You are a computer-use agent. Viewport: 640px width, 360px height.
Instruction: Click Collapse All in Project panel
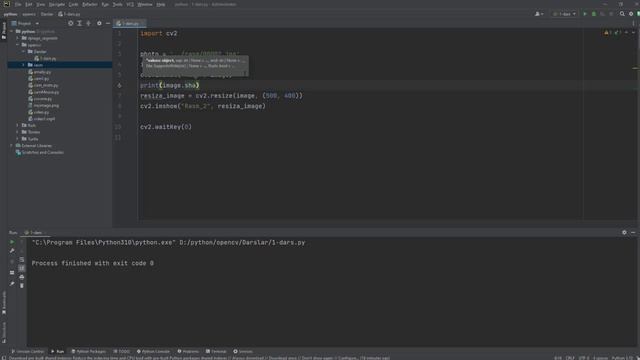click(x=89, y=23)
